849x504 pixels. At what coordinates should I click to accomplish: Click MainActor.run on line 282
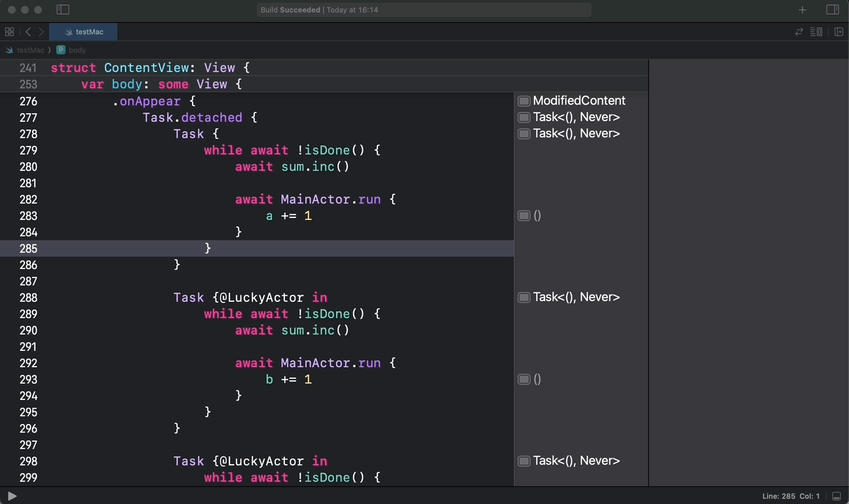[331, 200]
